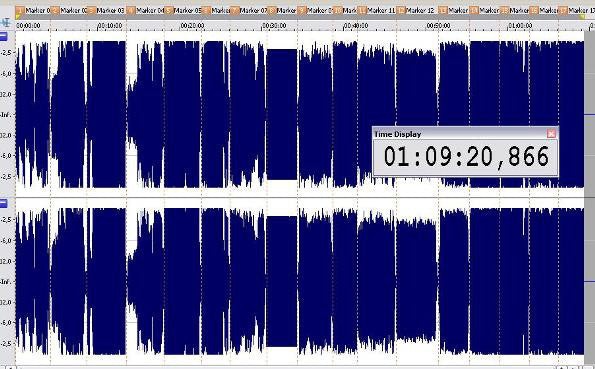
Task: Click the Time Display title bar
Action: click(465, 134)
